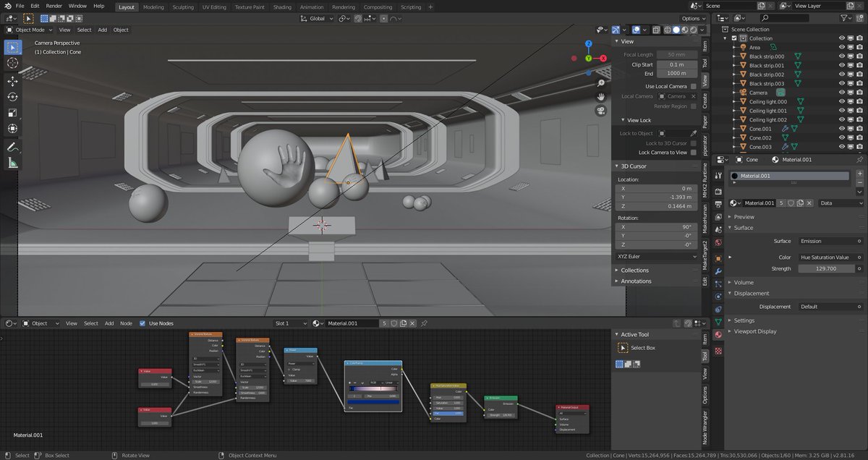Choose the Measure tool
The image size is (868, 460).
pos(12,163)
